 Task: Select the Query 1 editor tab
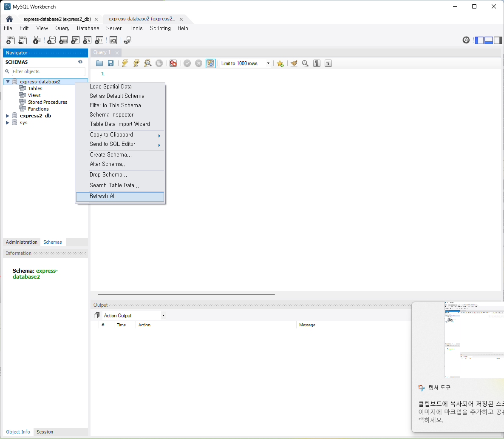click(x=102, y=52)
